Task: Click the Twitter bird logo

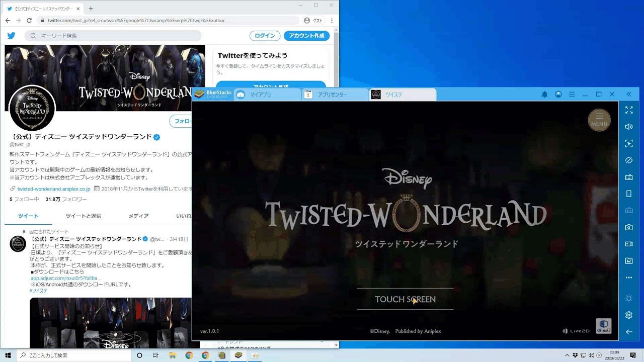Action: click(12, 36)
